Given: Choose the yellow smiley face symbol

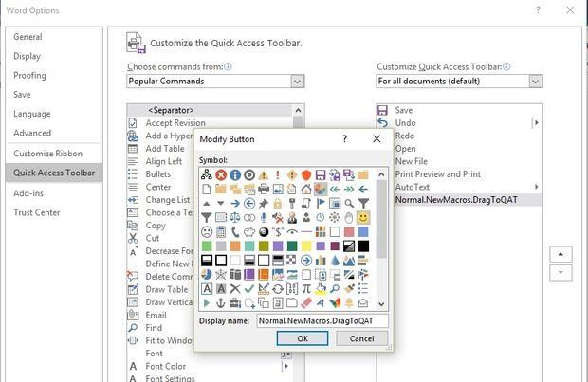Looking at the screenshot, I should click(x=363, y=217).
